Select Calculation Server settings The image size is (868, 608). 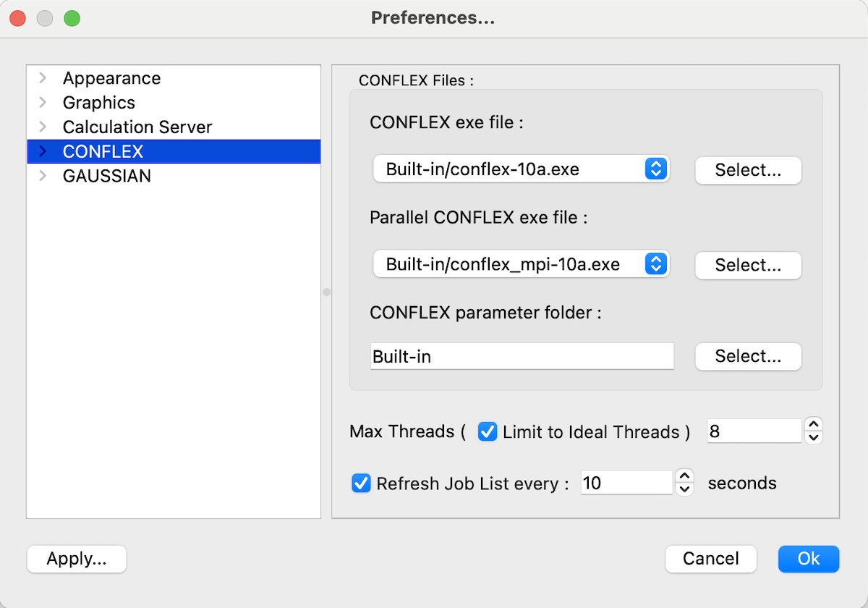pos(137,127)
